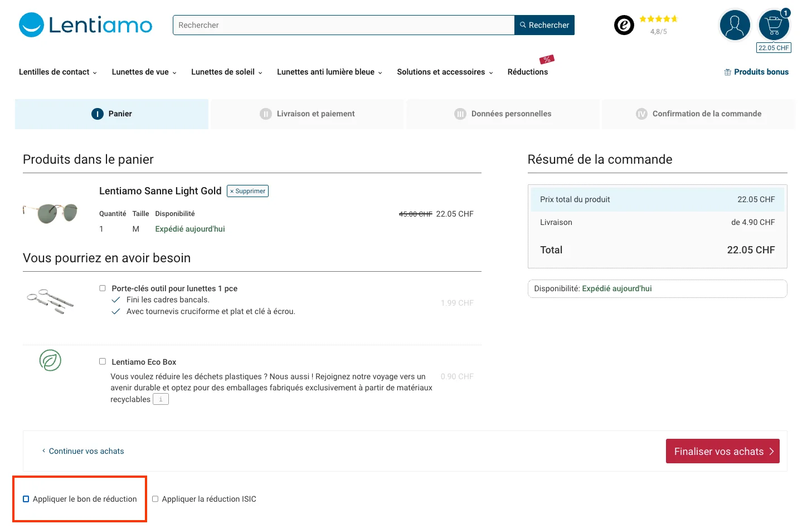Click the Rechercher search button
Image resolution: width=812 pixels, height=529 pixels.
point(544,25)
